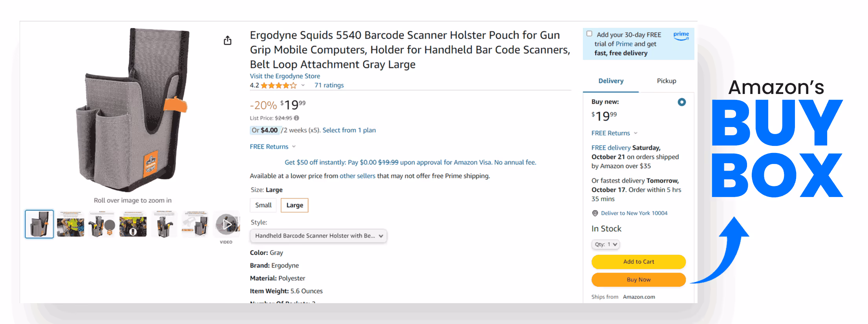This screenshot has height=324, width=868.
Task: Expand FREE Returns under the main price
Action: point(273,147)
